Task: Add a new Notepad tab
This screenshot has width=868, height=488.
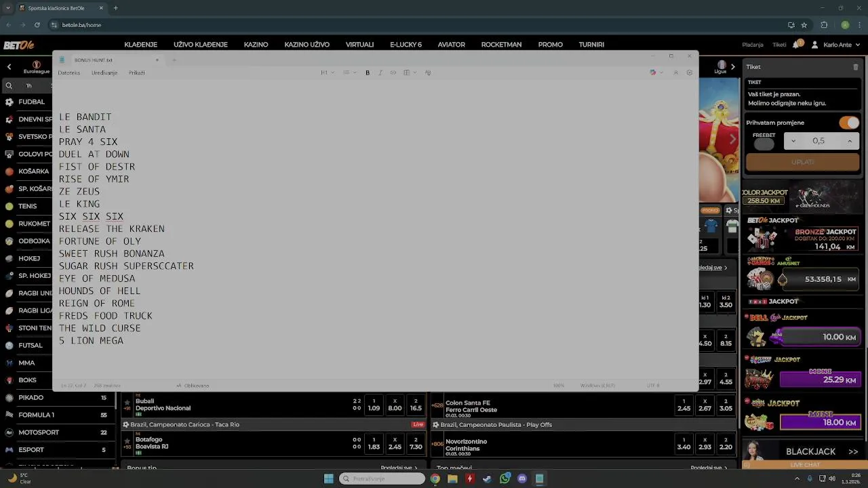Action: [x=174, y=60]
